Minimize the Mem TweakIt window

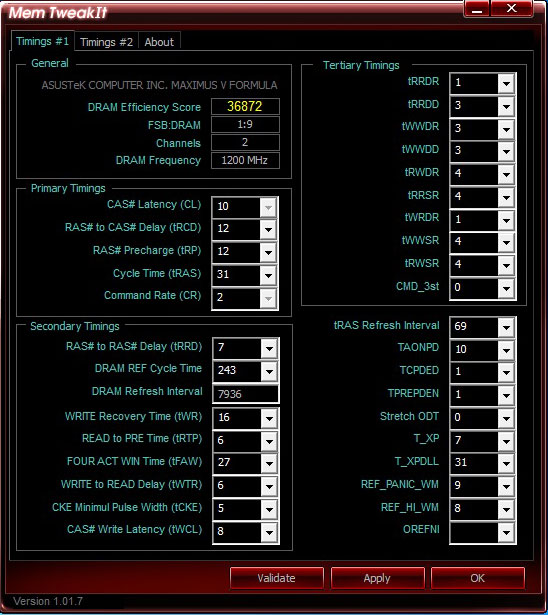pos(477,8)
